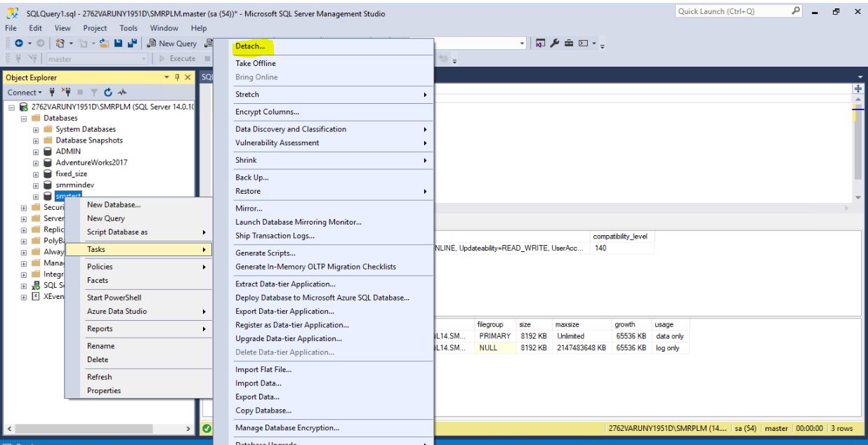Click the Save All toolbar icon
The image size is (868, 445).
[x=133, y=42]
